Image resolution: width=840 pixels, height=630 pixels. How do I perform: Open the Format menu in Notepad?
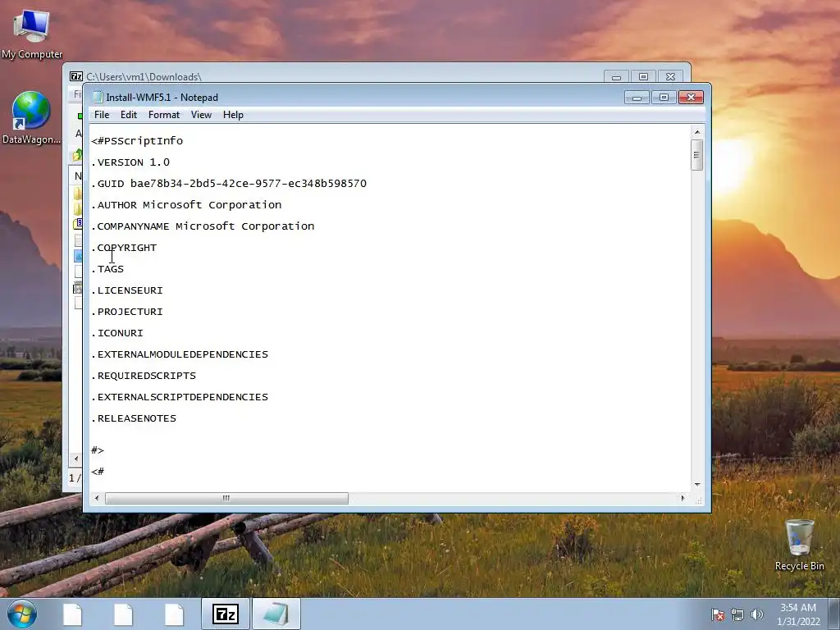click(164, 115)
